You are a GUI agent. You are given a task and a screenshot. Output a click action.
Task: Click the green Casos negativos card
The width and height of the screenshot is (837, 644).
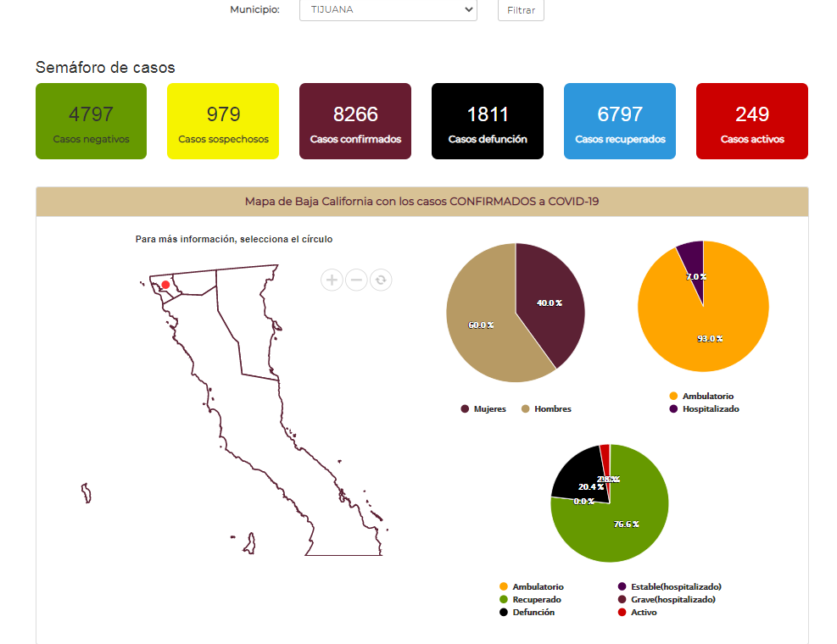pyautogui.click(x=91, y=121)
